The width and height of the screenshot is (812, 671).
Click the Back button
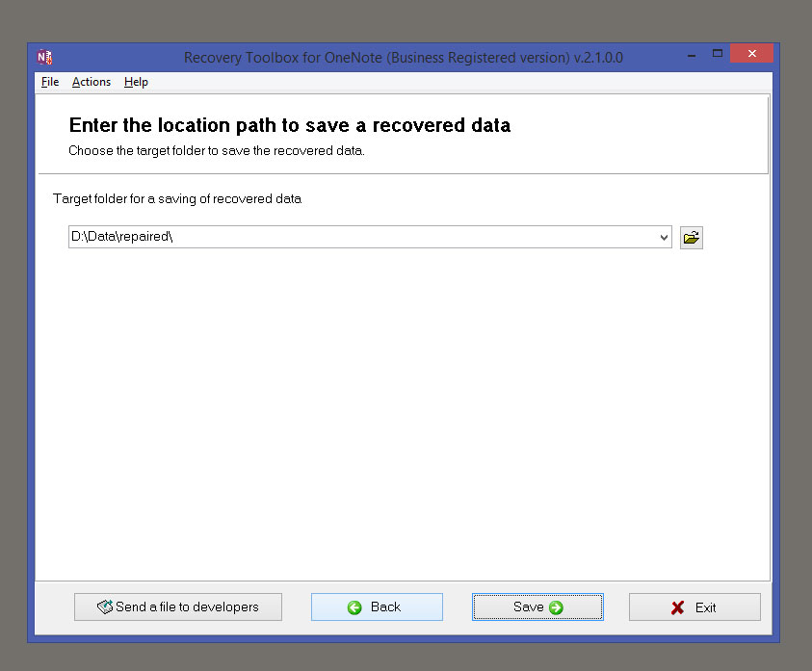pyautogui.click(x=377, y=606)
